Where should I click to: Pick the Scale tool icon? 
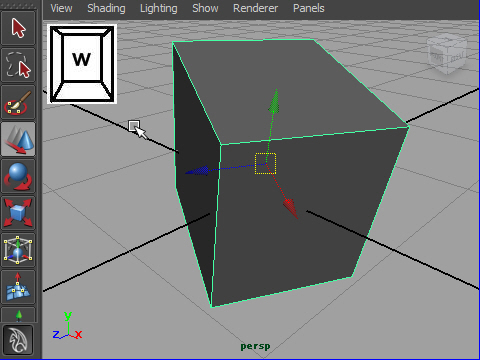tap(18, 213)
